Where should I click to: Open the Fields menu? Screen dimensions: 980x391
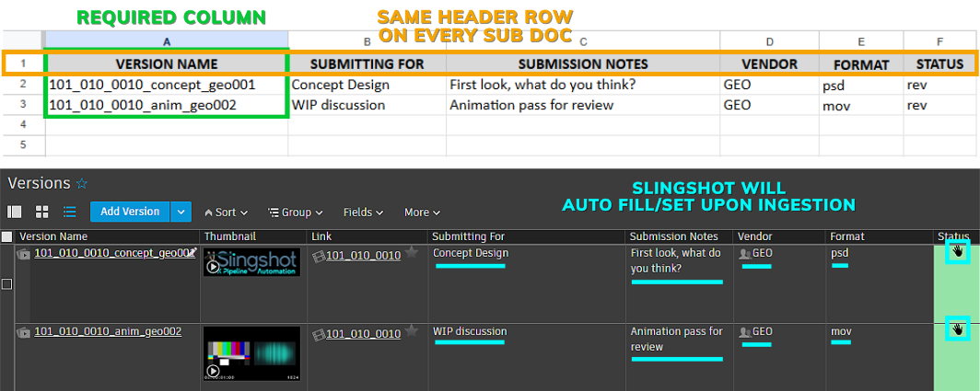pyautogui.click(x=363, y=213)
